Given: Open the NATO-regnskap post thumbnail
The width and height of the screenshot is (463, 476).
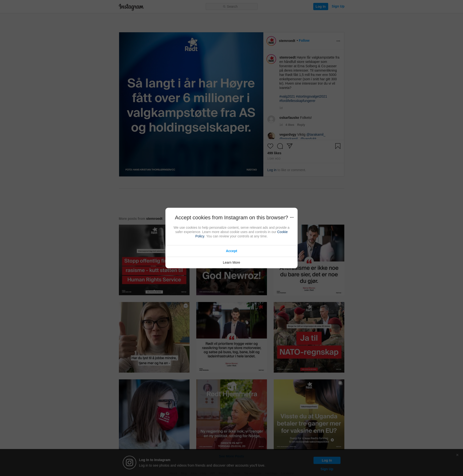Looking at the screenshot, I should tap(309, 337).
